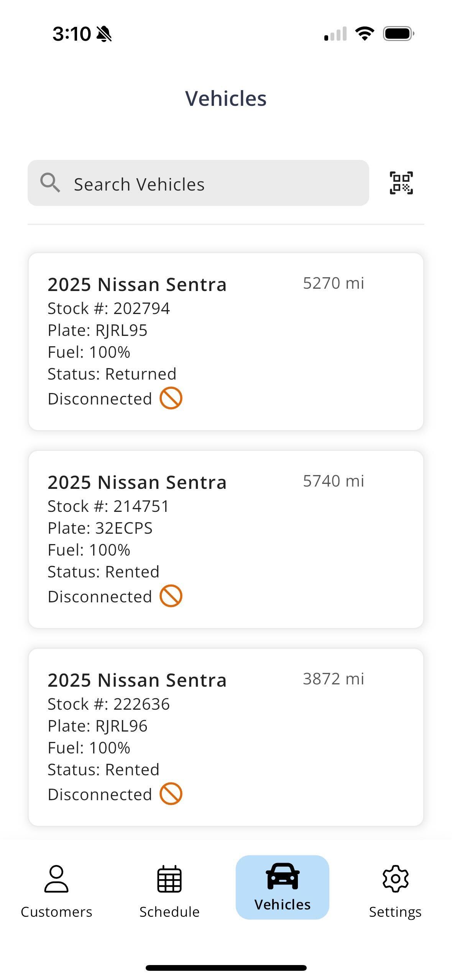Viewport: 452px width, 980px height.
Task: Select the Vehicles tab
Action: pyautogui.click(x=283, y=887)
